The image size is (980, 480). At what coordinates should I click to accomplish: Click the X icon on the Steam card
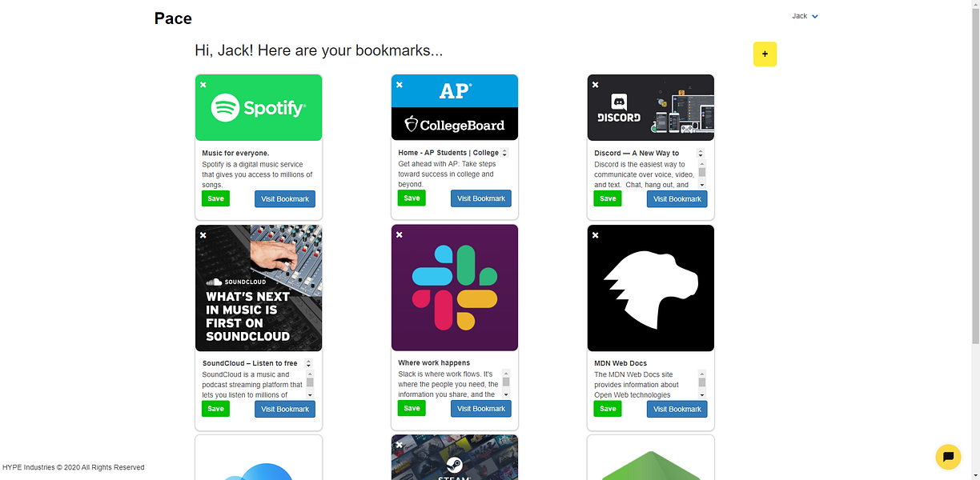[400, 445]
